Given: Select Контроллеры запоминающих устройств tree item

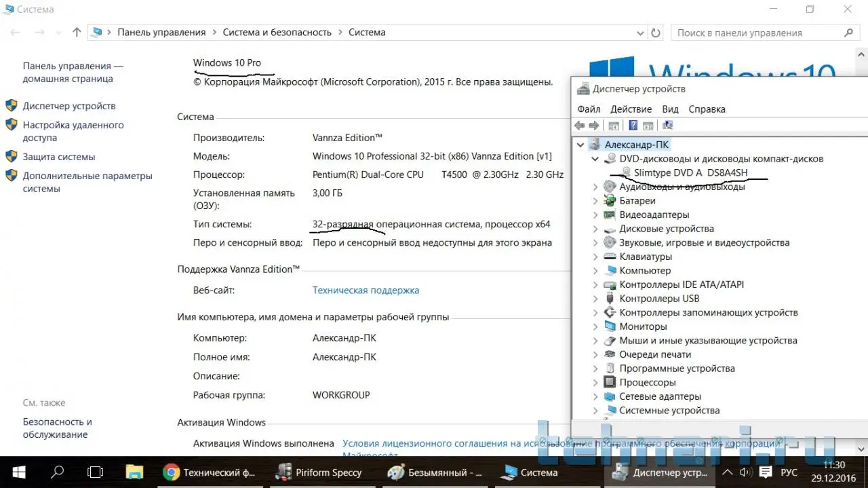Looking at the screenshot, I should tap(709, 312).
